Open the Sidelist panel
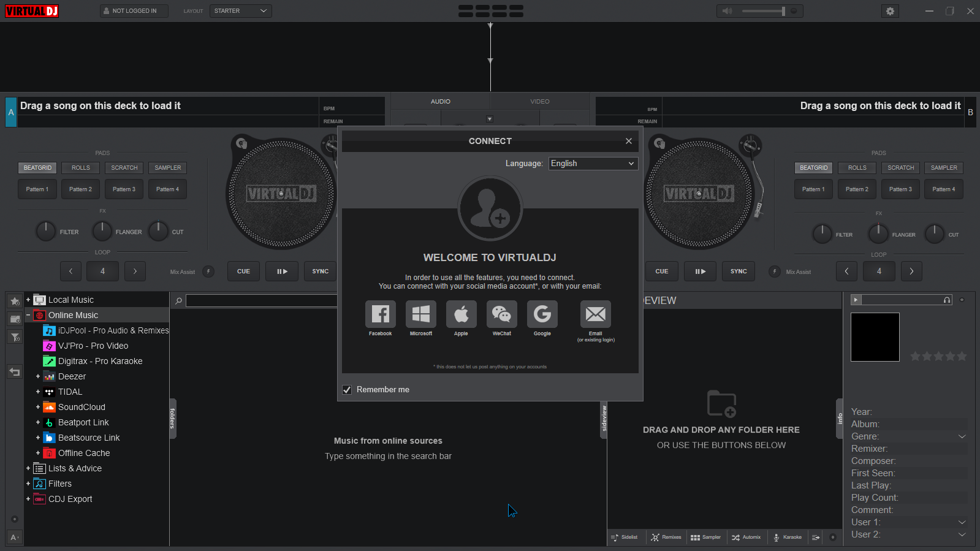980x551 pixels. click(625, 538)
